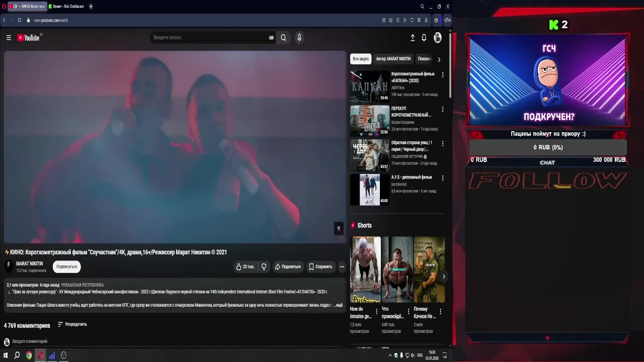
Task: Switch to Stream - Kick Dashboard tab
Action: pos(67,7)
